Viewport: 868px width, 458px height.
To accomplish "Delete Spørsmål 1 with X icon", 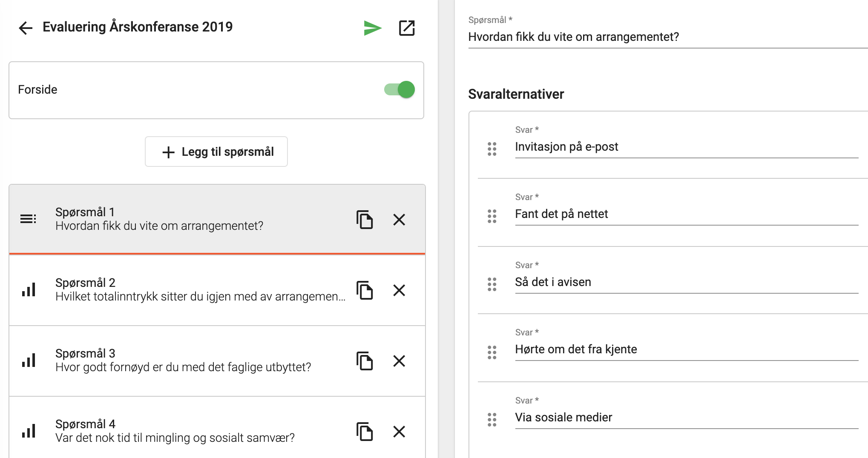I will tap(399, 220).
